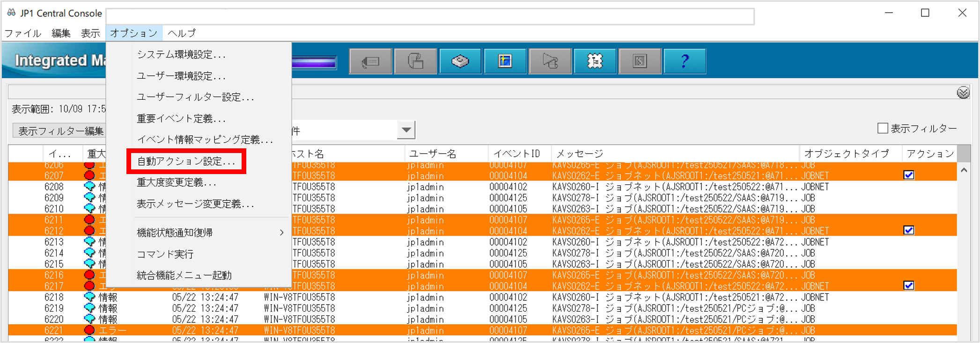
Task: Toggle the action checkbox for event 6207
Action: click(908, 175)
